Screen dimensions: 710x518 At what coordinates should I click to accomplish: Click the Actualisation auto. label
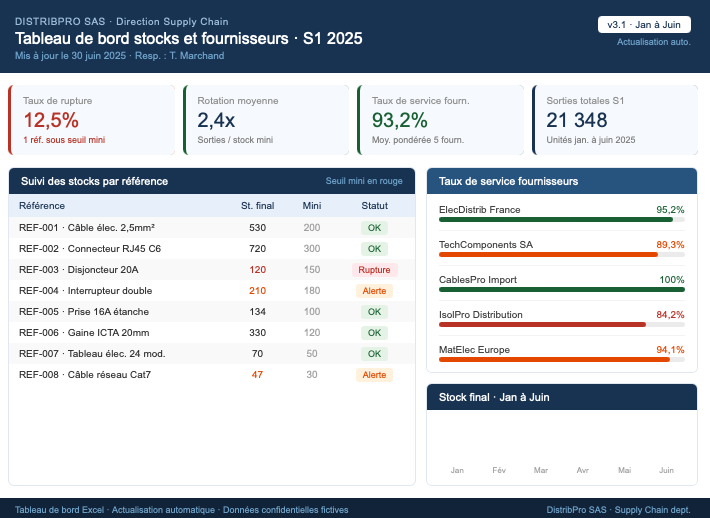click(653, 42)
